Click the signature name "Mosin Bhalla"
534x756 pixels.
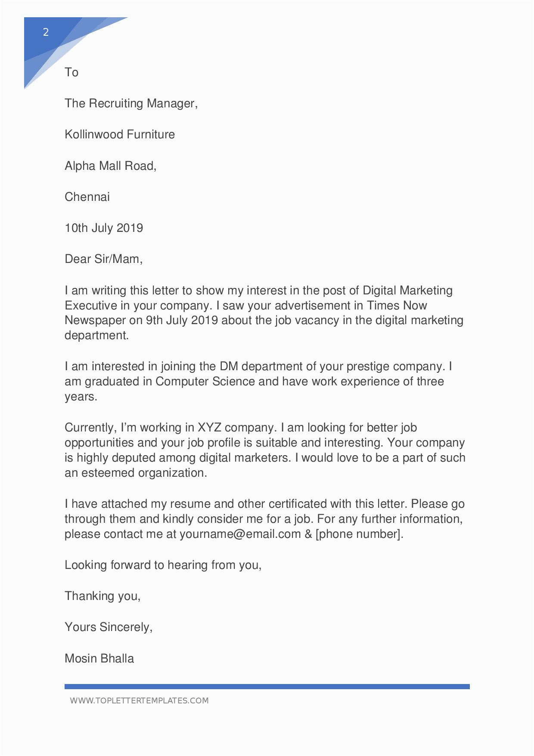click(99, 658)
